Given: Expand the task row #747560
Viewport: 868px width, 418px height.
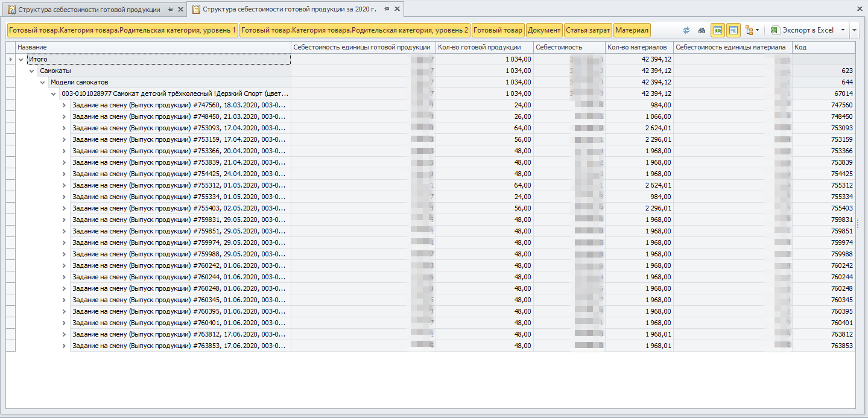Looking at the screenshot, I should 65,106.
